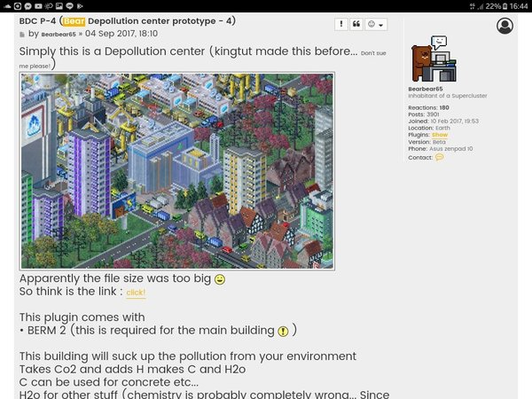
Task: Click the orange 'Bear' highlighted word in title
Action: coord(74,21)
